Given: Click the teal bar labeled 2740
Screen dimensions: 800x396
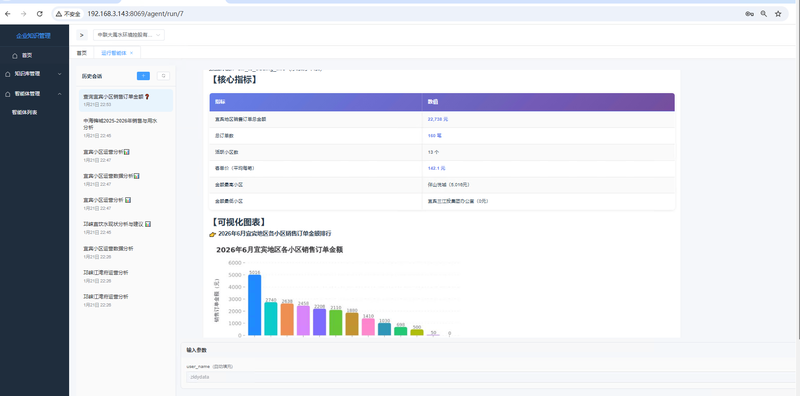Looking at the screenshot, I should (271, 319).
